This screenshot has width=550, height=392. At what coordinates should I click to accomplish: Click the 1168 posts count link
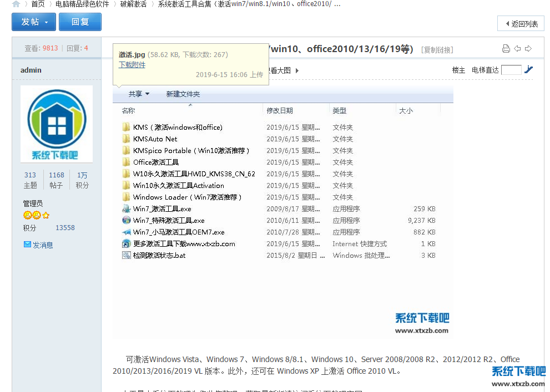tap(57, 175)
